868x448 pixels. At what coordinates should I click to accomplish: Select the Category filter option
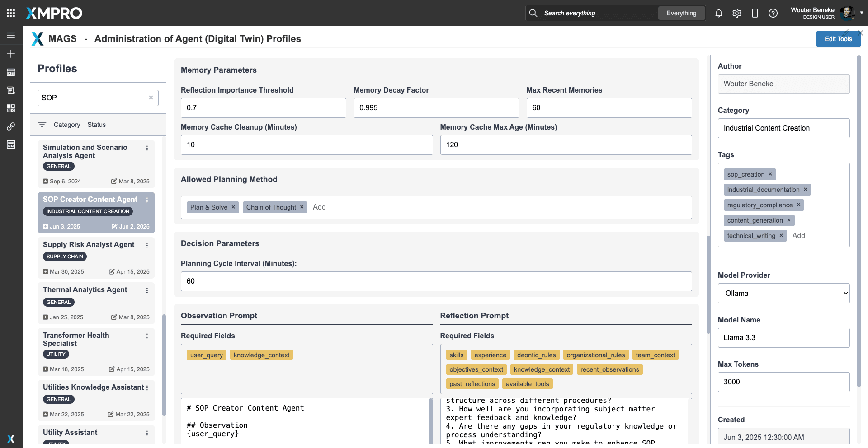[x=67, y=125]
